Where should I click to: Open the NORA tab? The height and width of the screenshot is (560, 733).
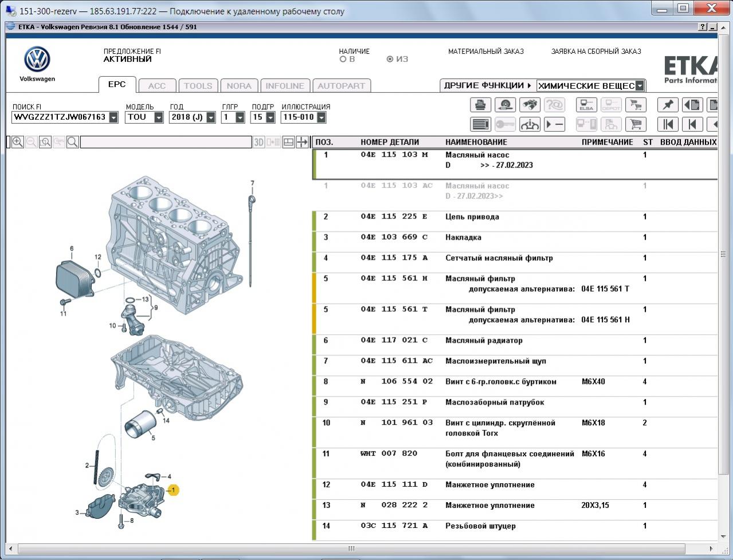[239, 86]
